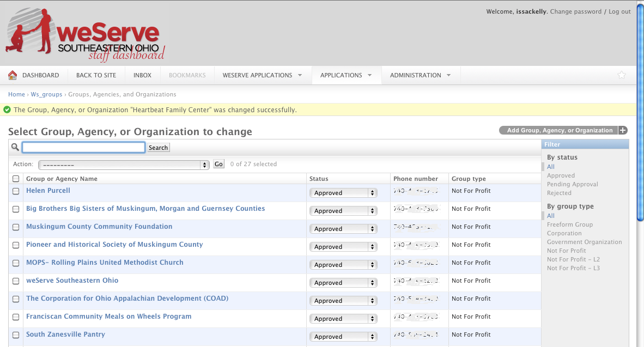Expand the weServe Applications menu
The width and height of the screenshot is (644, 347).
pyautogui.click(x=262, y=75)
